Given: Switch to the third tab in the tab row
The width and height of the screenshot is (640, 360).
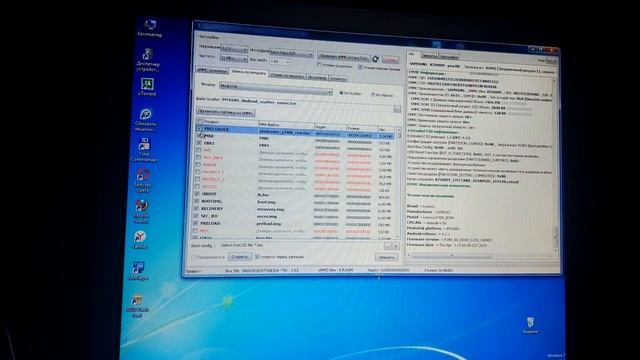Looking at the screenshot, I should click(x=287, y=76).
